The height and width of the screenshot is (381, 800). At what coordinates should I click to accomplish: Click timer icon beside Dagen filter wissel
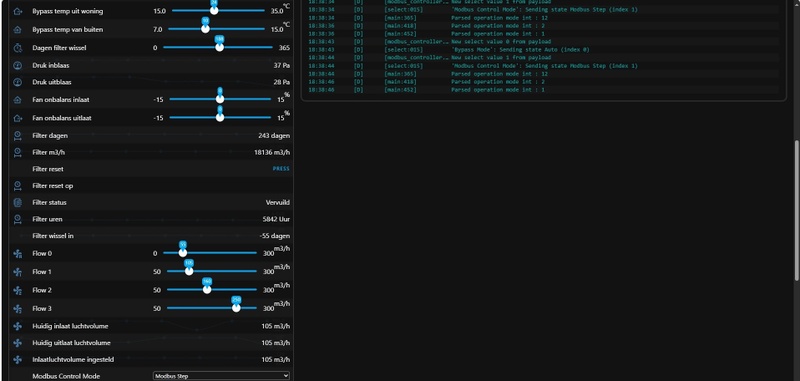17,48
